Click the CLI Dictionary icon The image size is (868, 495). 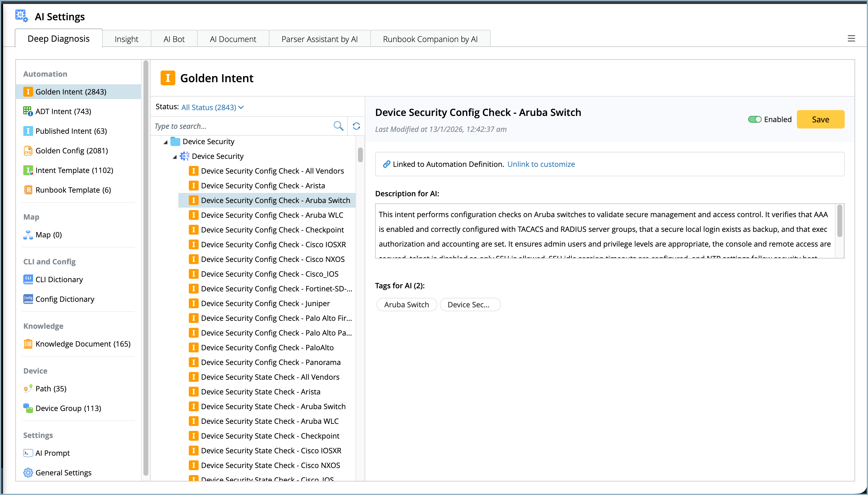pos(28,279)
